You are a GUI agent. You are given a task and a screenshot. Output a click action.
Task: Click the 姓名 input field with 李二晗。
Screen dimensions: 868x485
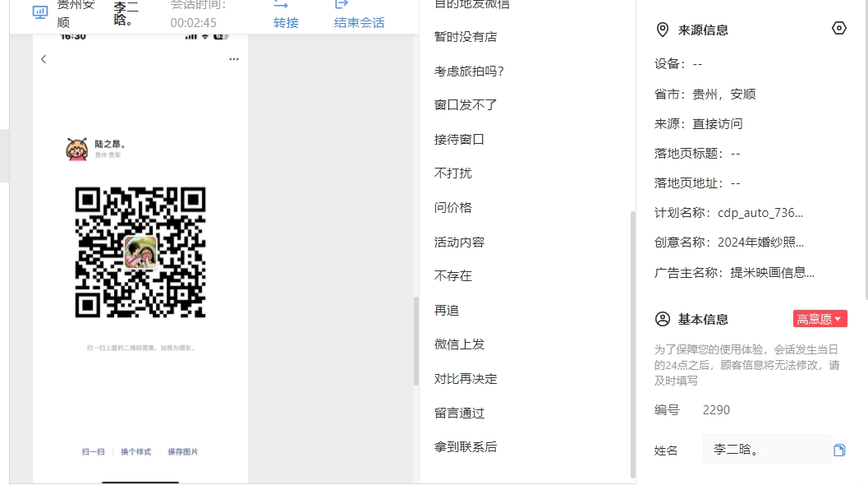click(x=767, y=450)
